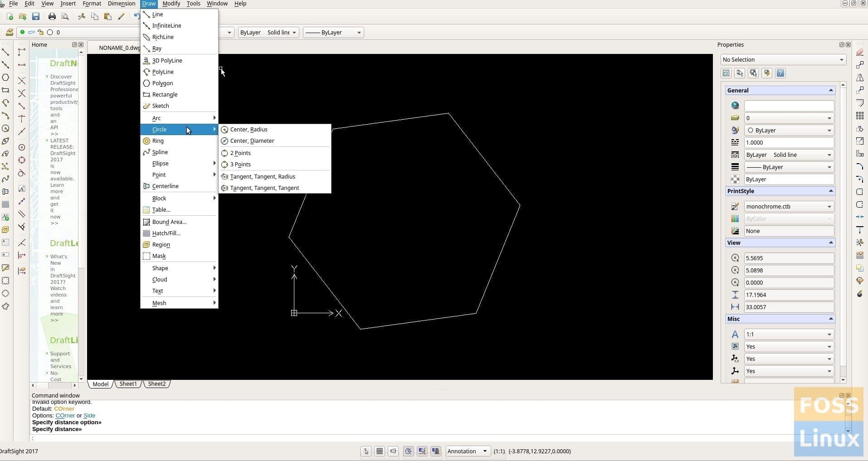Click the Properties panel help icon

780,73
